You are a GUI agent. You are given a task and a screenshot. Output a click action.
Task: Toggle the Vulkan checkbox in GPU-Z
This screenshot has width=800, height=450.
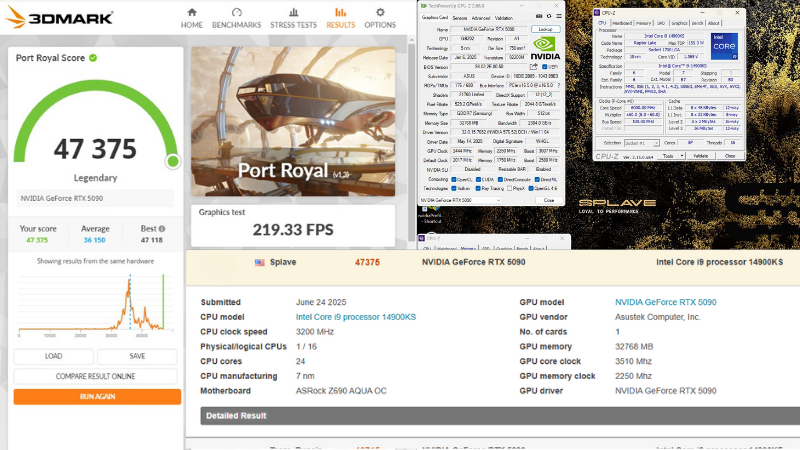point(454,188)
